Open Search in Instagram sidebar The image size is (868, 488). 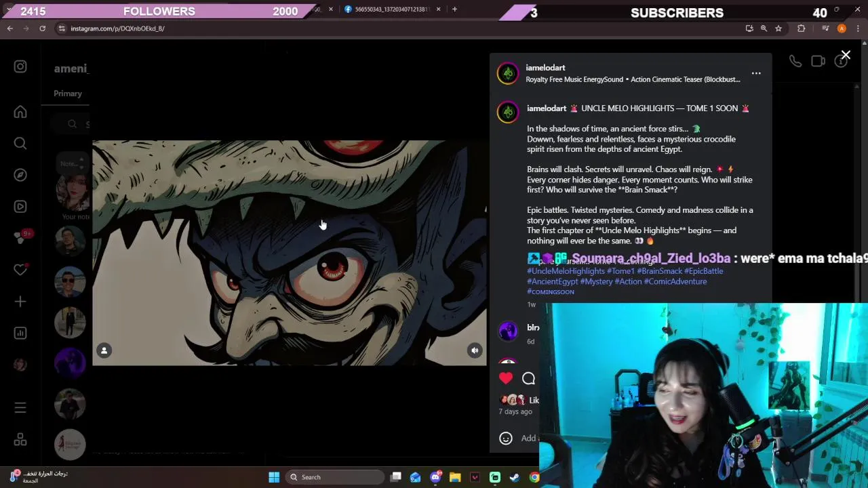pos(20,143)
